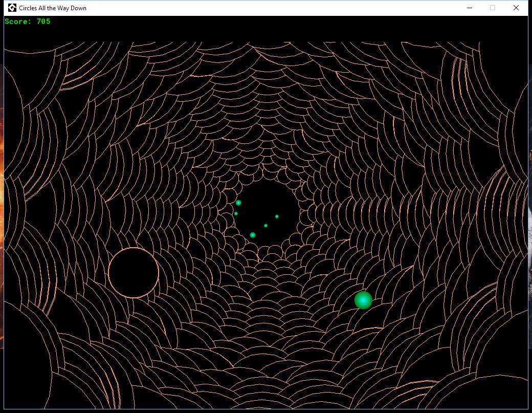
Task: Minimize the game window
Action: point(469,8)
